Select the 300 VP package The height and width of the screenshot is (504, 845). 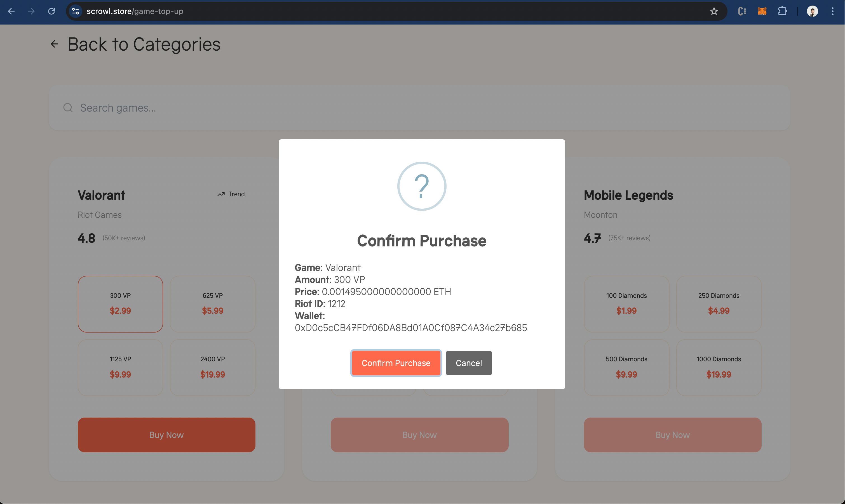[x=120, y=304]
